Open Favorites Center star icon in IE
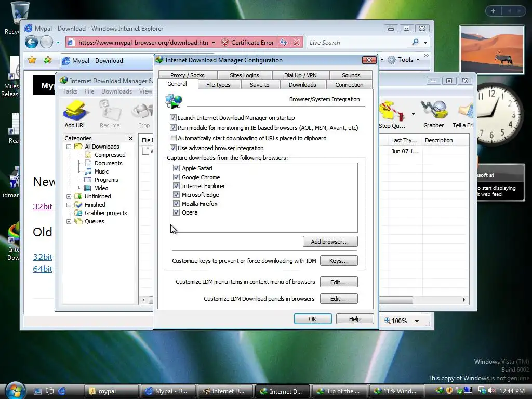The height and width of the screenshot is (399, 532). [32, 60]
